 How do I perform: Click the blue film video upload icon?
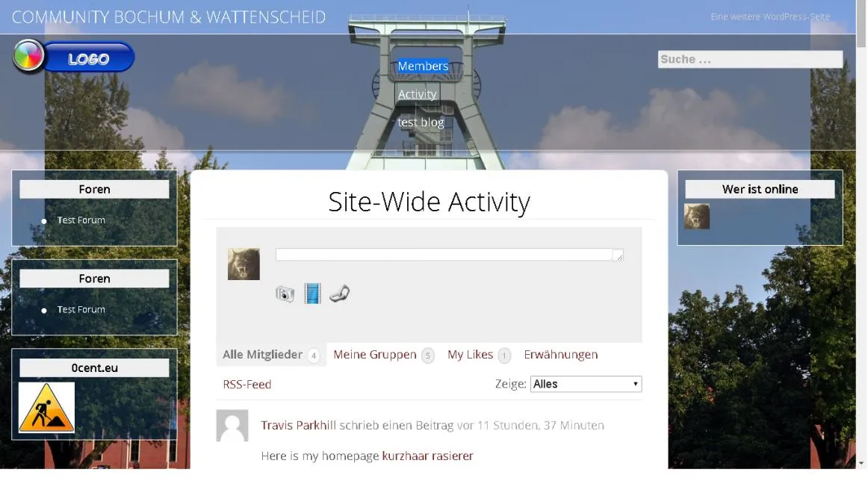coord(312,294)
